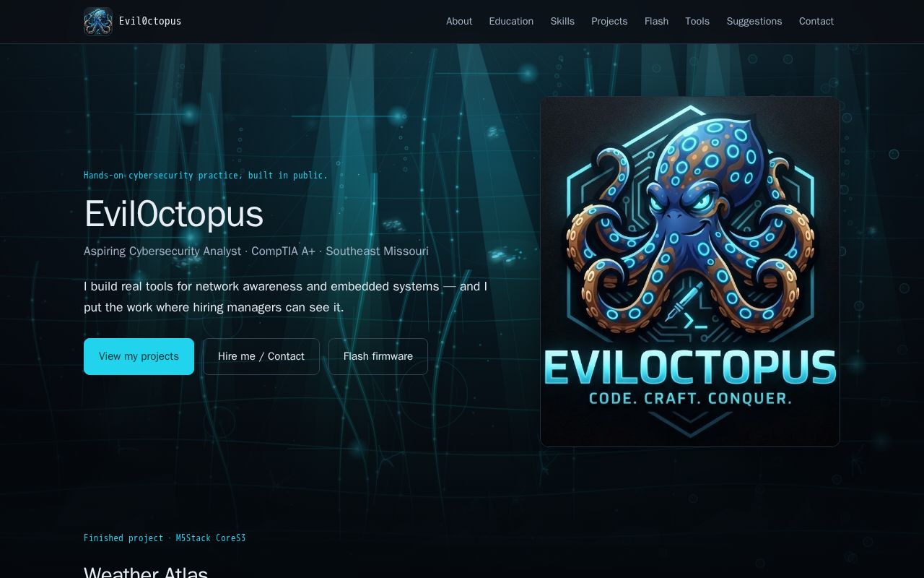924x578 pixels.
Task: Go to the Education section
Action: (511, 22)
